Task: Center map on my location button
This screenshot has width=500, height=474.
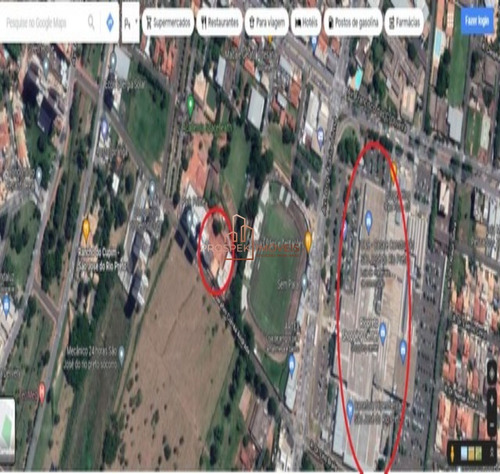Action: click(492, 374)
